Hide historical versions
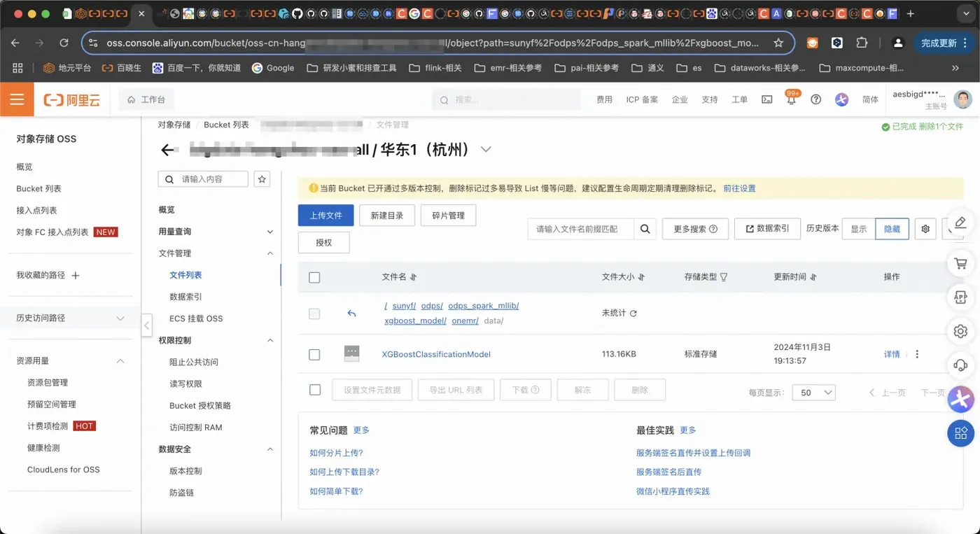This screenshot has width=980, height=534. (892, 229)
